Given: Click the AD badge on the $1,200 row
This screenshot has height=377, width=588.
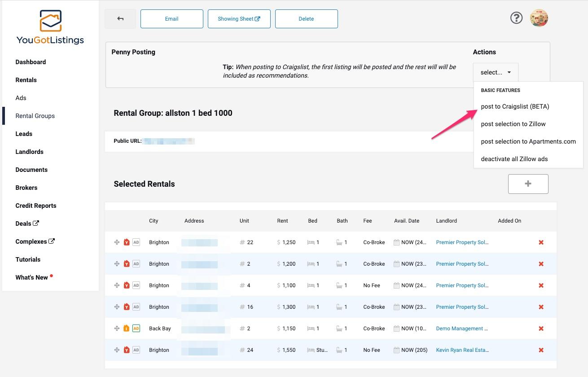Looking at the screenshot, I should coord(136,264).
